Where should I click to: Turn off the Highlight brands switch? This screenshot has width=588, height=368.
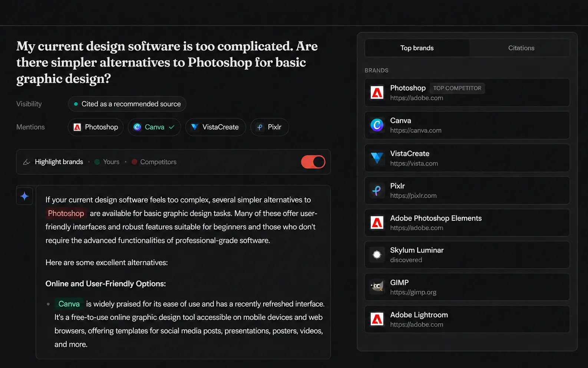(313, 162)
